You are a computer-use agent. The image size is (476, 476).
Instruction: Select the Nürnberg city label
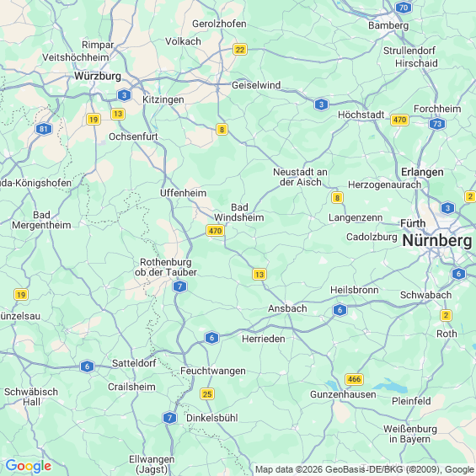[437, 241]
